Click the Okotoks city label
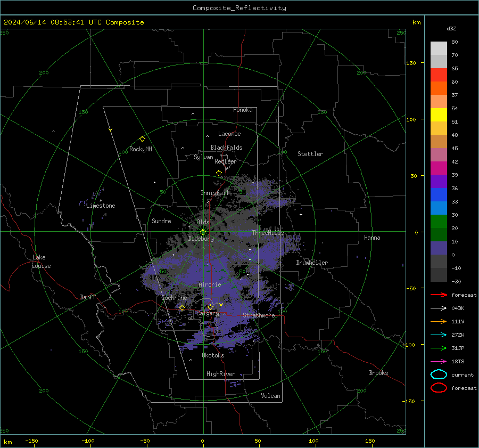 click(x=213, y=355)
